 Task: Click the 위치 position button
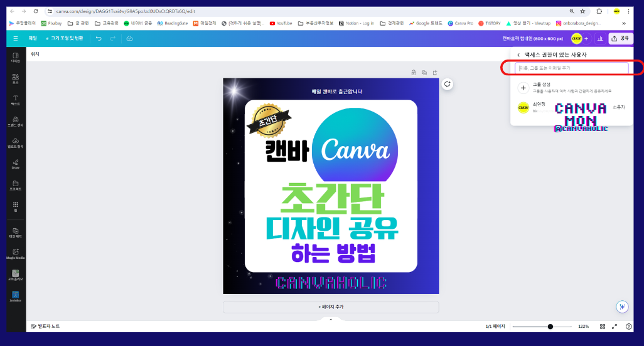click(x=35, y=54)
